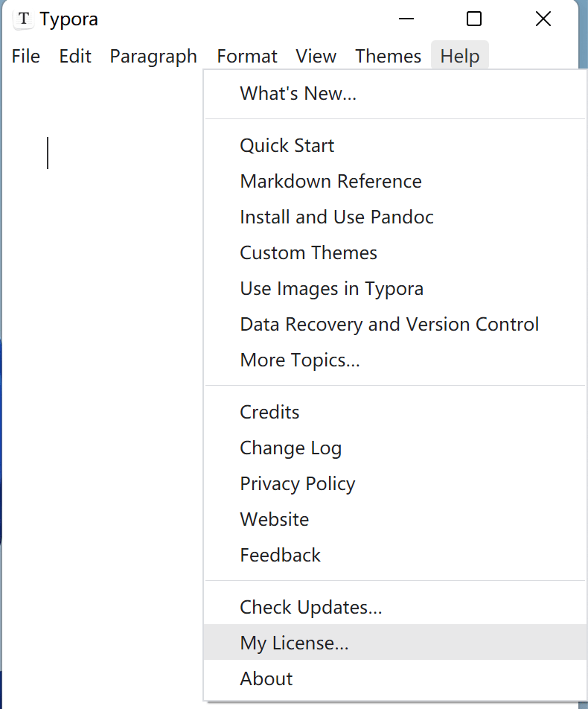Close the open Help menu

[x=459, y=57]
